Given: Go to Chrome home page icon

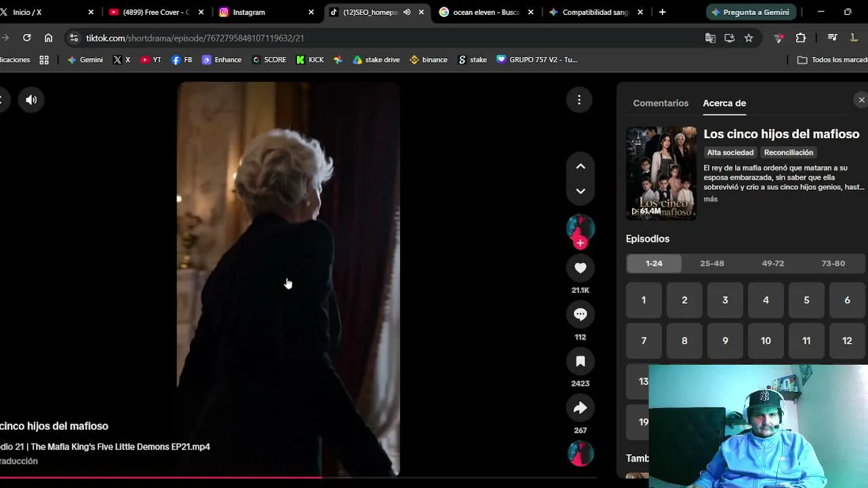Looking at the screenshot, I should tap(48, 38).
